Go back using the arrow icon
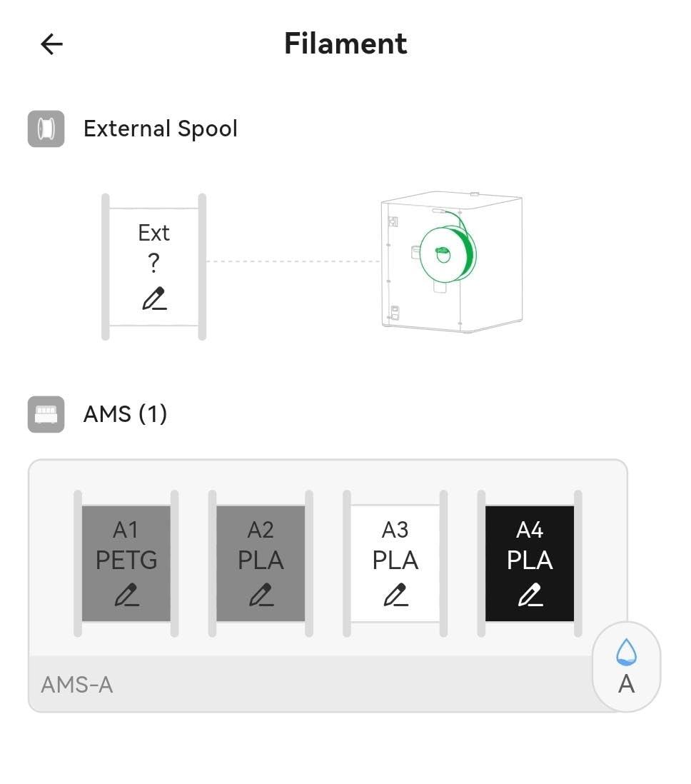 click(51, 44)
